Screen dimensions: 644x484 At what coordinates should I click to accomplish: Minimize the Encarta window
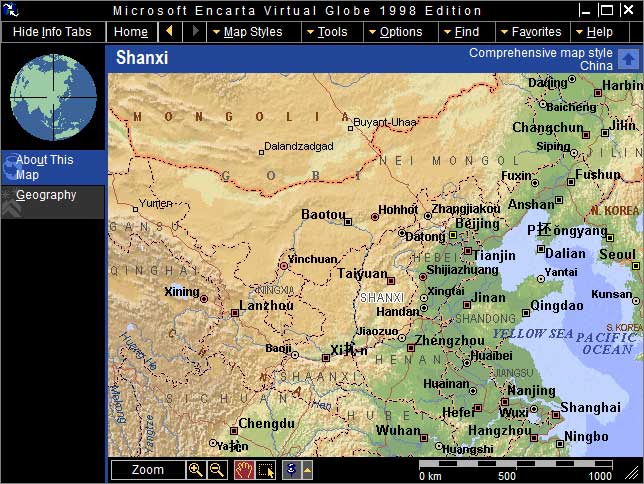[584, 9]
